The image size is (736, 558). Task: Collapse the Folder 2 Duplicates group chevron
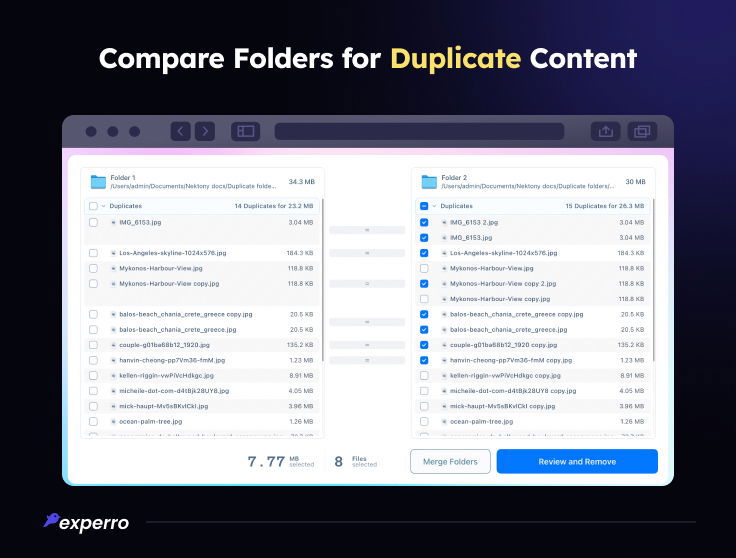coord(434,206)
